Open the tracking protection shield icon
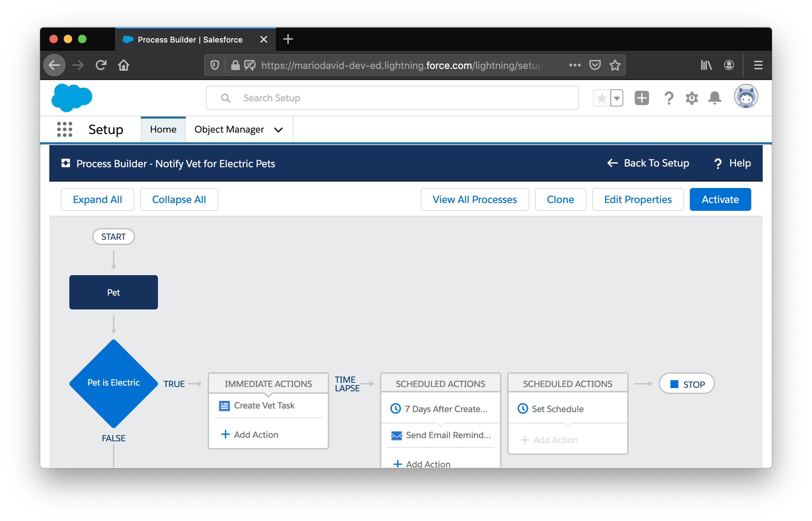The image size is (812, 521). click(214, 65)
